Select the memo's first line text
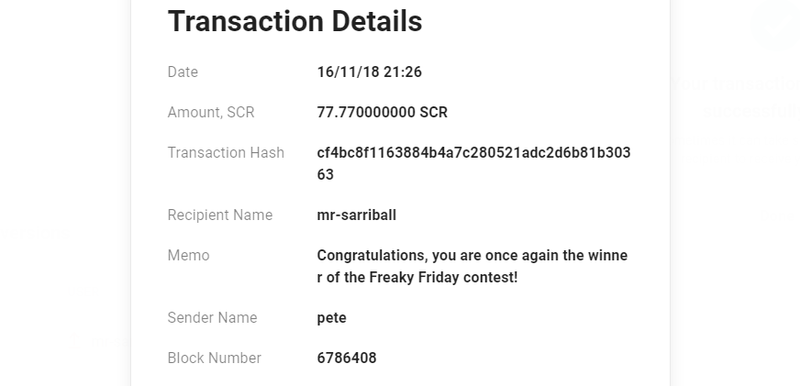The image size is (800, 386). click(x=472, y=255)
